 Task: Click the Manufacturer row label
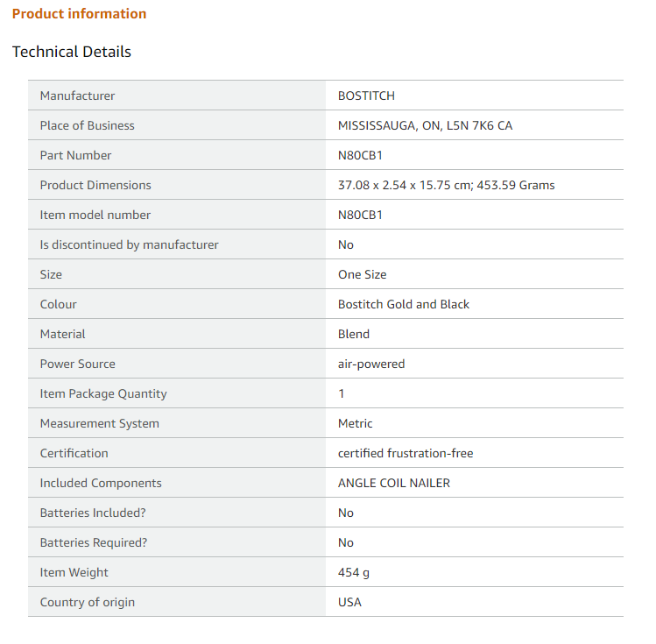click(x=77, y=96)
